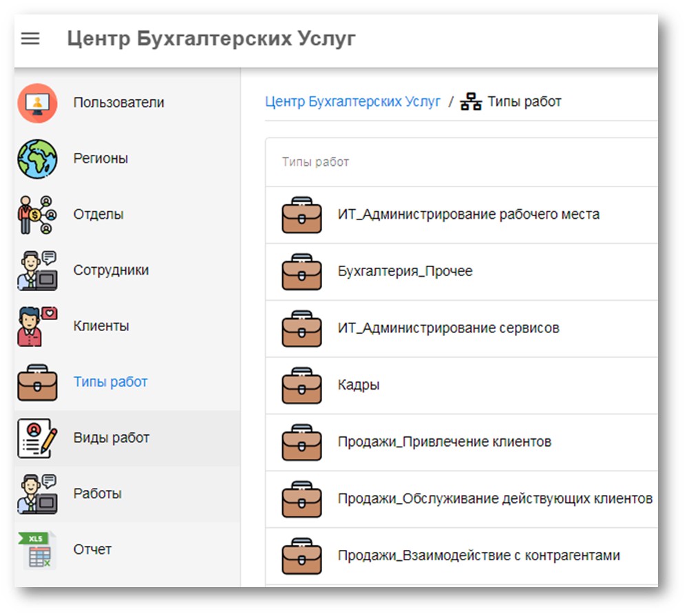Viewport: 687px width, 616px height.
Task: Open the Кадры work type
Action: point(461,385)
